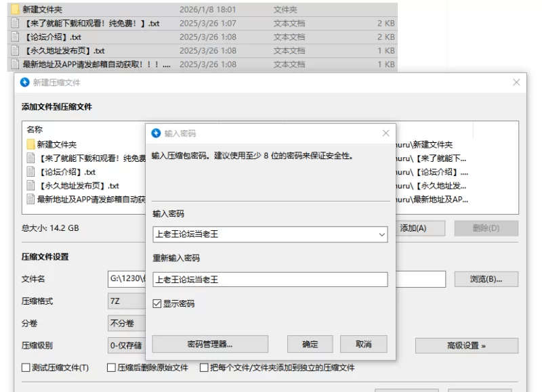Click the app icon in 输入密码 title bar
The width and height of the screenshot is (542, 392).
click(156, 133)
